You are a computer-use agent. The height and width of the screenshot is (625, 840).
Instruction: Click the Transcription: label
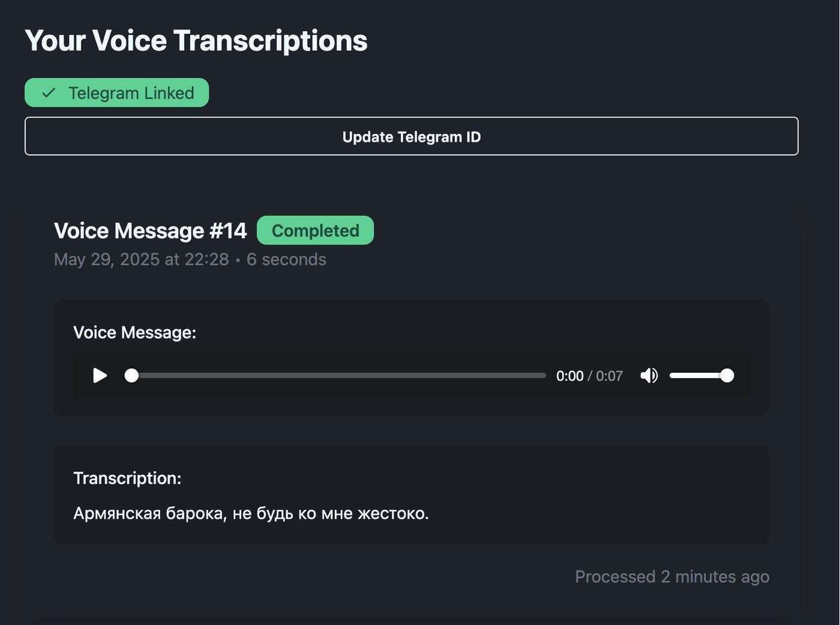tap(127, 478)
